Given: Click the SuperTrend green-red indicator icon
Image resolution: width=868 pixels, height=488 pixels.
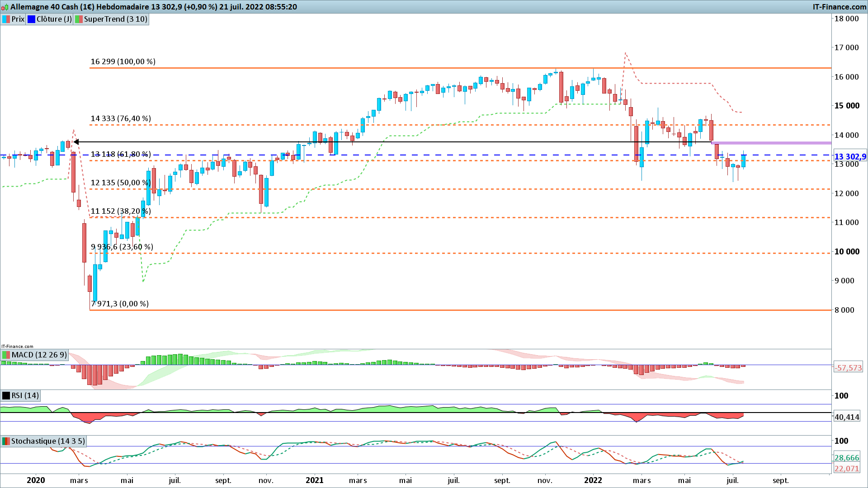Looking at the screenshot, I should pos(79,19).
